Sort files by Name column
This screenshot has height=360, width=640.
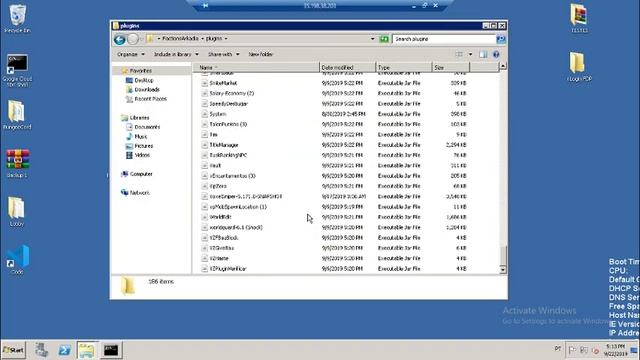point(255,67)
